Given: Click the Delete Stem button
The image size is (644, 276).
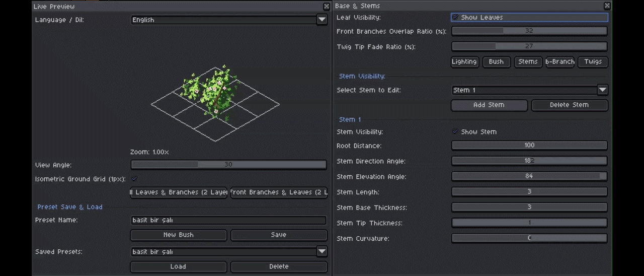Looking at the screenshot, I should 570,105.
